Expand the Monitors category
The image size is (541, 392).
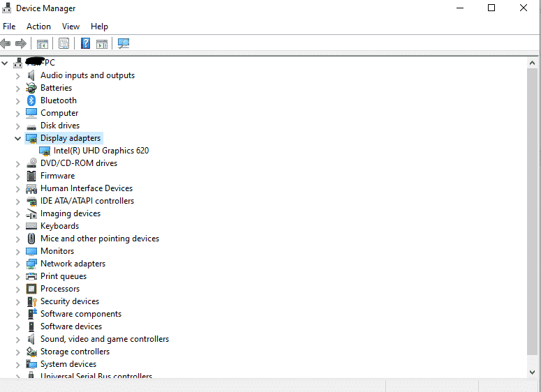tap(18, 252)
